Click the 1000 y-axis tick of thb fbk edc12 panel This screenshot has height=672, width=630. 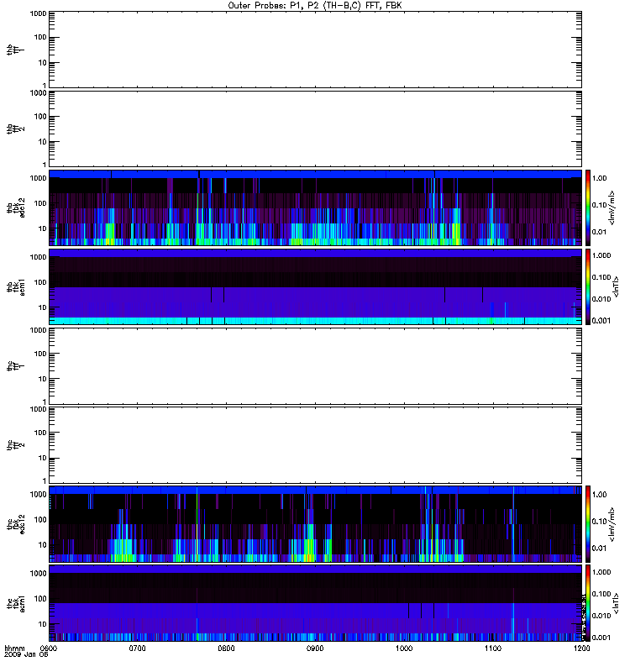38,178
